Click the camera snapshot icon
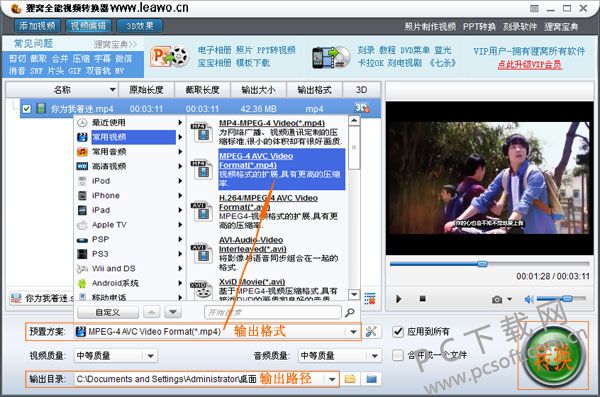The height and width of the screenshot is (397, 600). (x=497, y=299)
